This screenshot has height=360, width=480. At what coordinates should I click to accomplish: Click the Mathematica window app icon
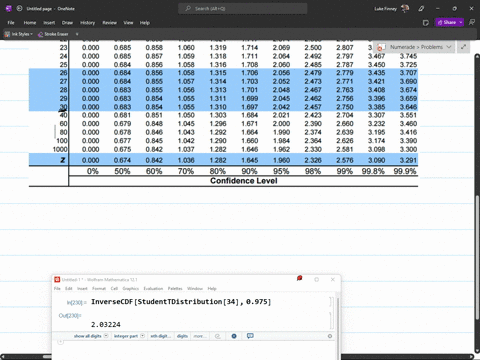click(57, 279)
